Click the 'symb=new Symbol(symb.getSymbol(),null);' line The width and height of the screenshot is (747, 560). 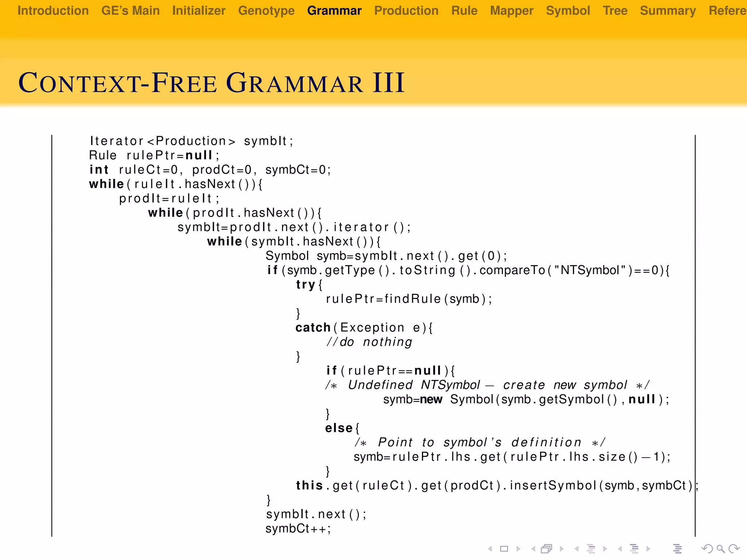click(x=526, y=399)
